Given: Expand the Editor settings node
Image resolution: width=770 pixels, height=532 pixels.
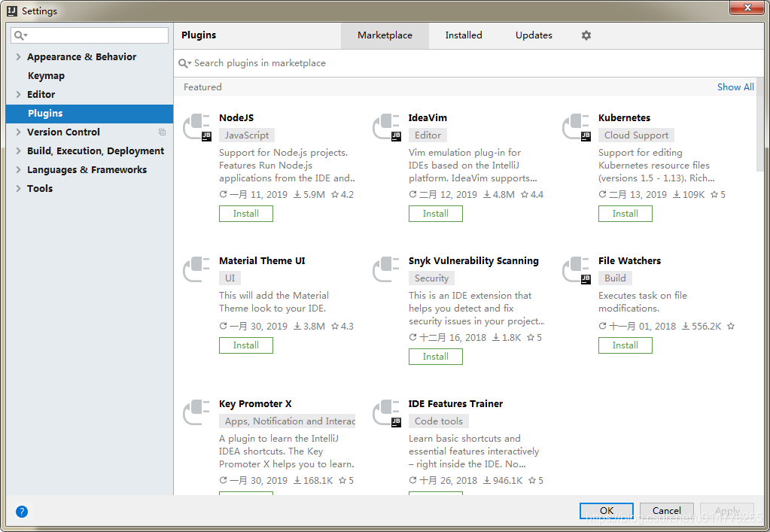Looking at the screenshot, I should pos(18,94).
